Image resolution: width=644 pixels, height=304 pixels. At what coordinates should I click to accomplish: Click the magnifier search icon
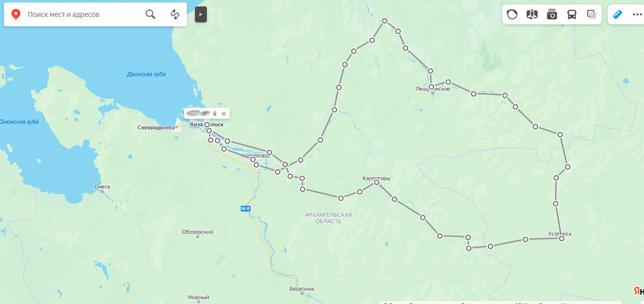151,14
